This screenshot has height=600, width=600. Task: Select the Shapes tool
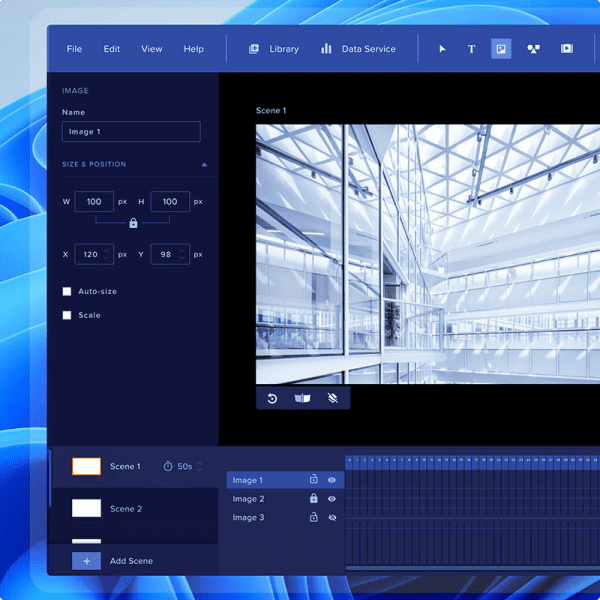pos(533,49)
